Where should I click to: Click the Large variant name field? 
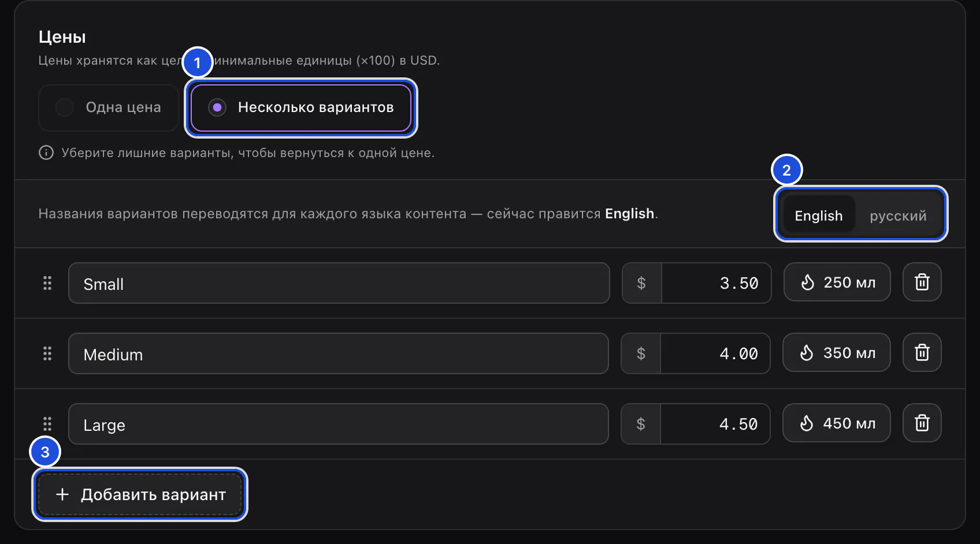click(339, 424)
